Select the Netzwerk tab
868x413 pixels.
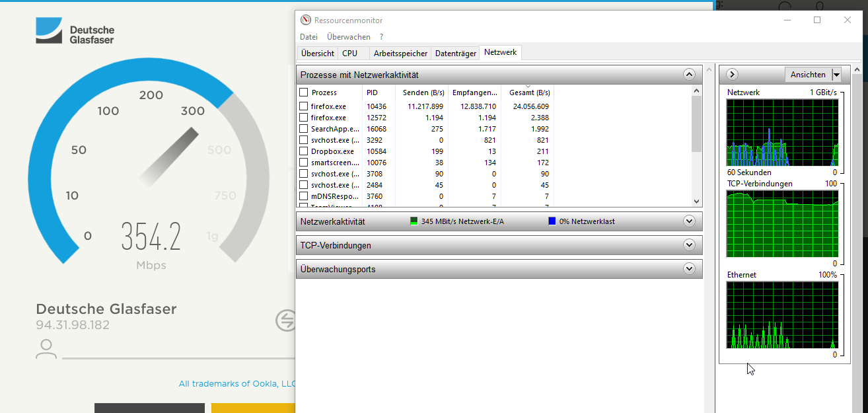(x=501, y=52)
